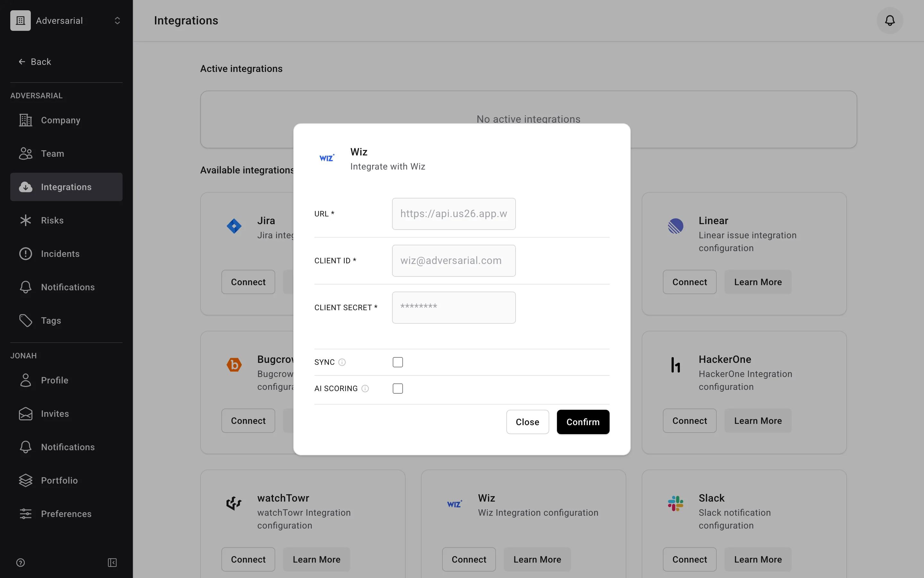Open Jonah's Notifications page
The image size is (924, 578).
point(66,447)
